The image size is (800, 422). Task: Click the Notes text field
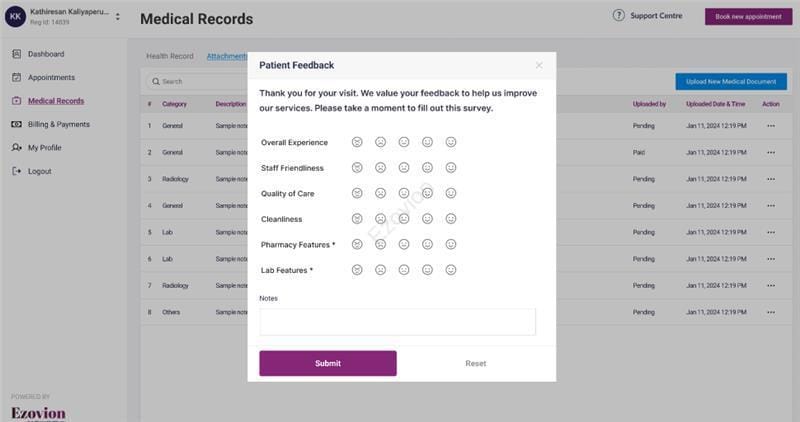pyautogui.click(x=397, y=321)
